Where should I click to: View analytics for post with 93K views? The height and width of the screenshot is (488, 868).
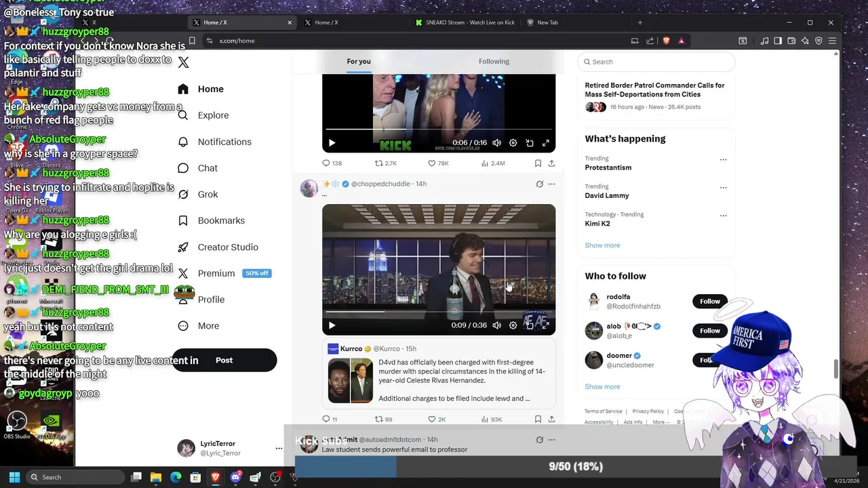(x=492, y=420)
